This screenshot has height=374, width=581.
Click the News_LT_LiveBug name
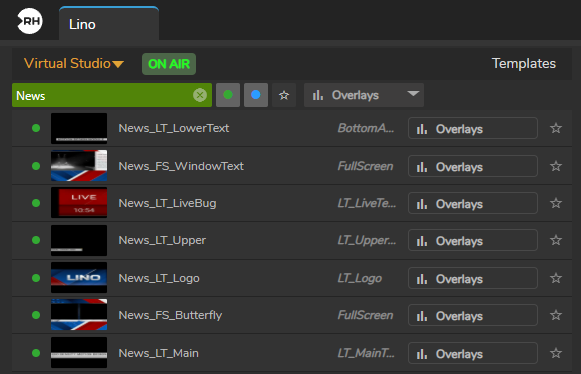pos(167,203)
